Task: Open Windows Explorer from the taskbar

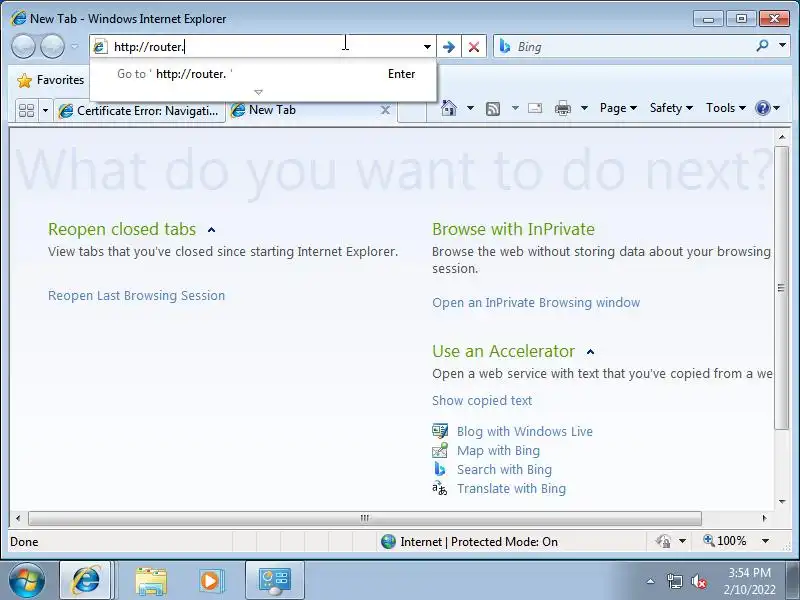Action: coord(151,581)
